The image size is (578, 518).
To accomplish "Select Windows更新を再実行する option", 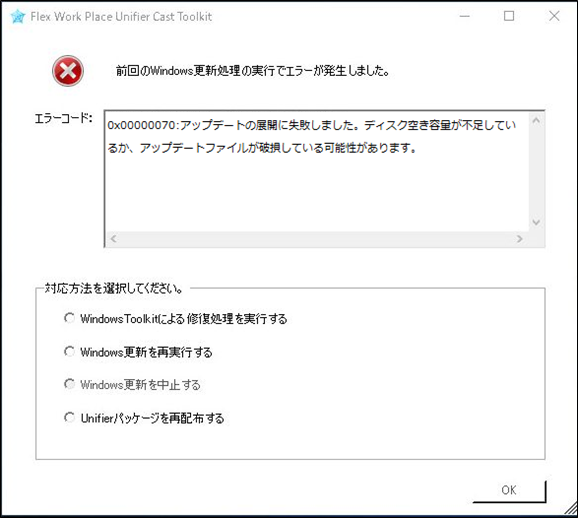I will pyautogui.click(x=69, y=352).
